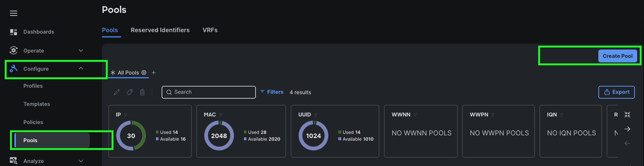644x166 pixels.
Task: Click the filter icon beside WWPN
Action: (x=493, y=115)
